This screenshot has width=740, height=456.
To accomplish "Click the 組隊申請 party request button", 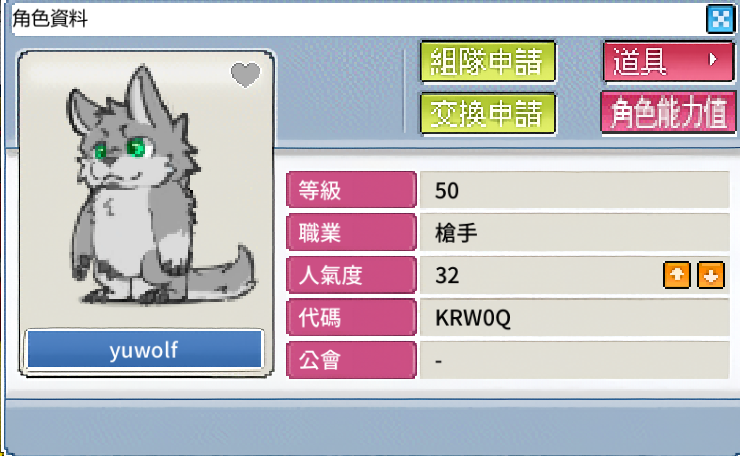I will coord(488,62).
